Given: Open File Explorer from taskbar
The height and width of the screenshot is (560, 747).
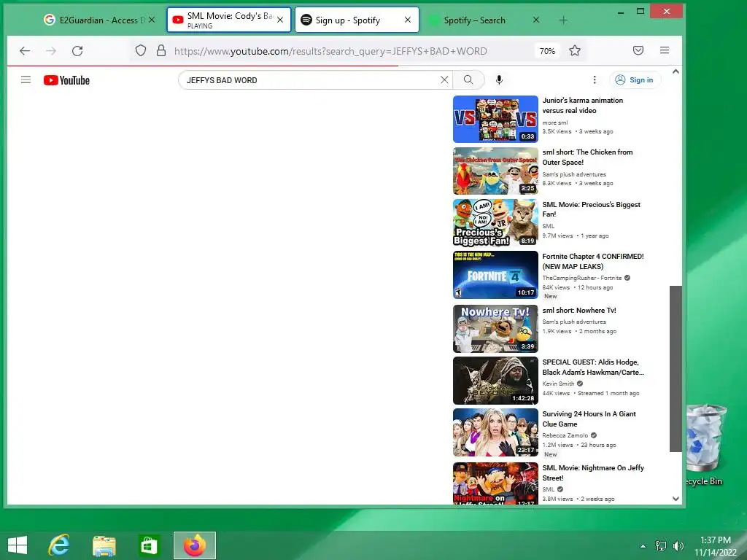Looking at the screenshot, I should 104,545.
